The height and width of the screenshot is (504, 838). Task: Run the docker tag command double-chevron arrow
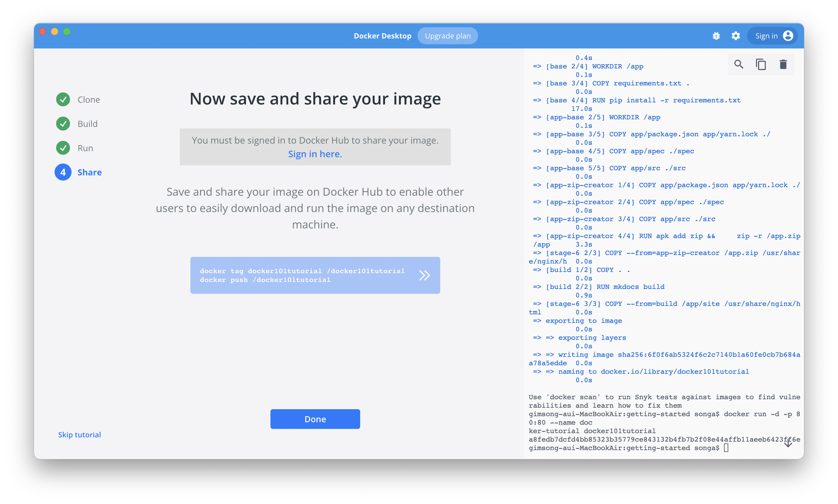pyautogui.click(x=424, y=275)
